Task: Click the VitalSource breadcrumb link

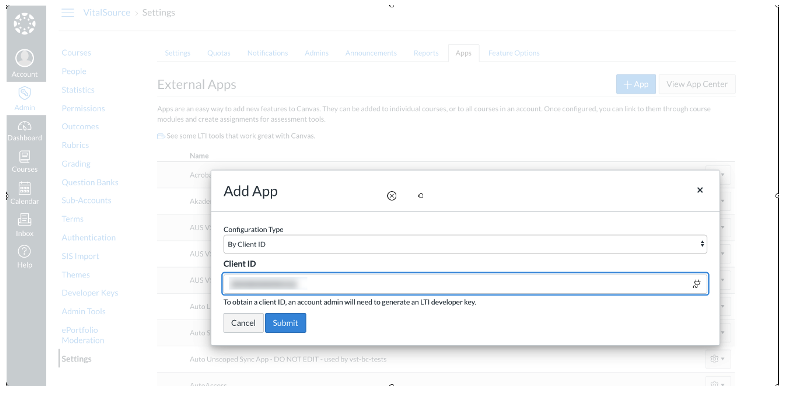Action: (107, 13)
